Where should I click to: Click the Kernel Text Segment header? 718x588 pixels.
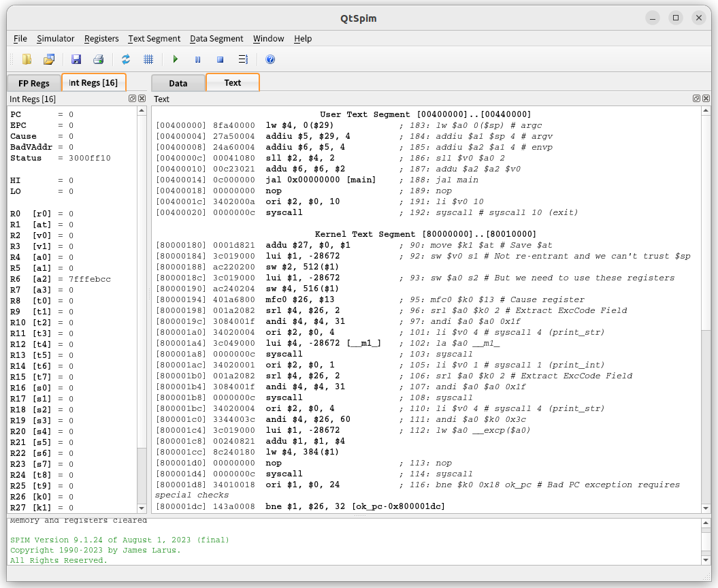pos(425,234)
